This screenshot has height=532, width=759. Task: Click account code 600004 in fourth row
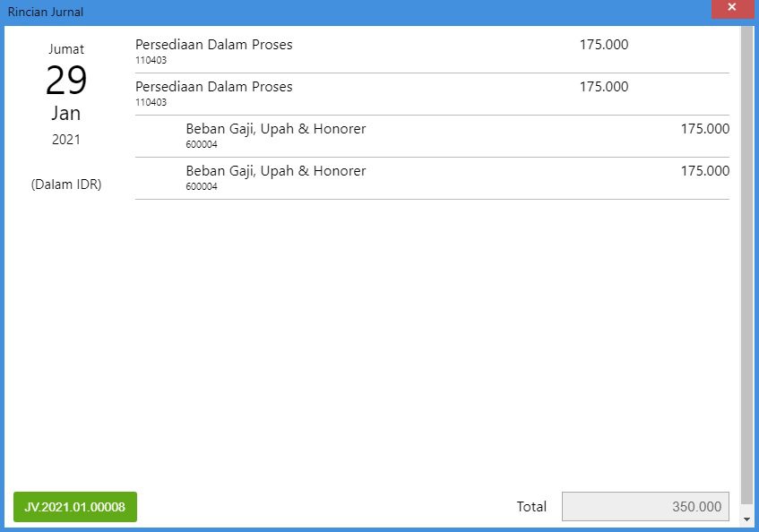202,187
